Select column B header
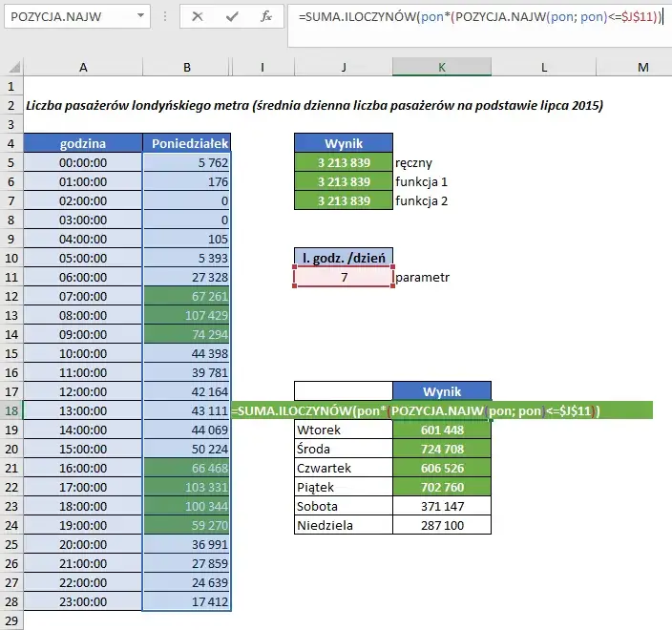The image size is (672, 630). (186, 67)
